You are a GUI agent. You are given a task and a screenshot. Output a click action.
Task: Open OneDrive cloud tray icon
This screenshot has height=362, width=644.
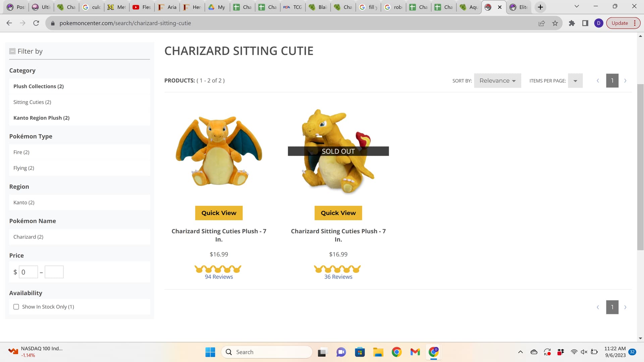(534, 352)
